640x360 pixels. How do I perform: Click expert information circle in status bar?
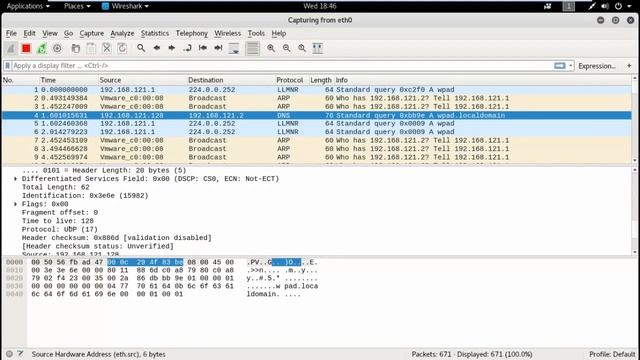tap(9, 354)
